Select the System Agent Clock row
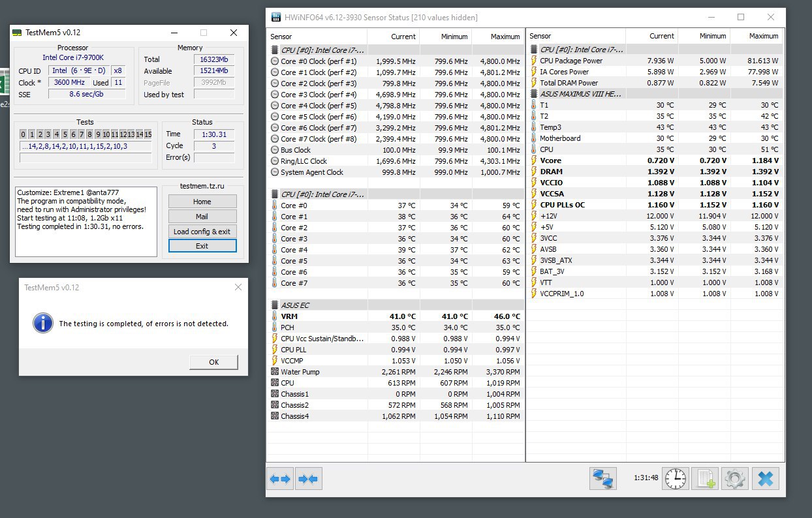 pyautogui.click(x=396, y=172)
